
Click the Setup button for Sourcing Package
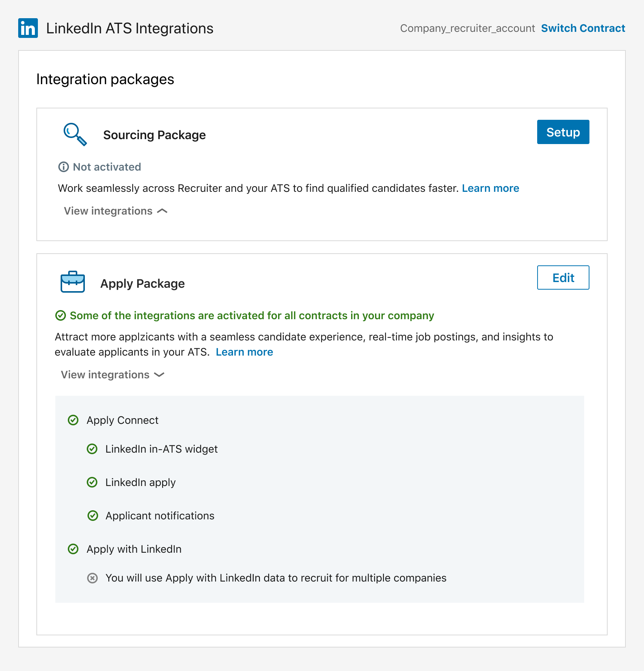coord(563,132)
